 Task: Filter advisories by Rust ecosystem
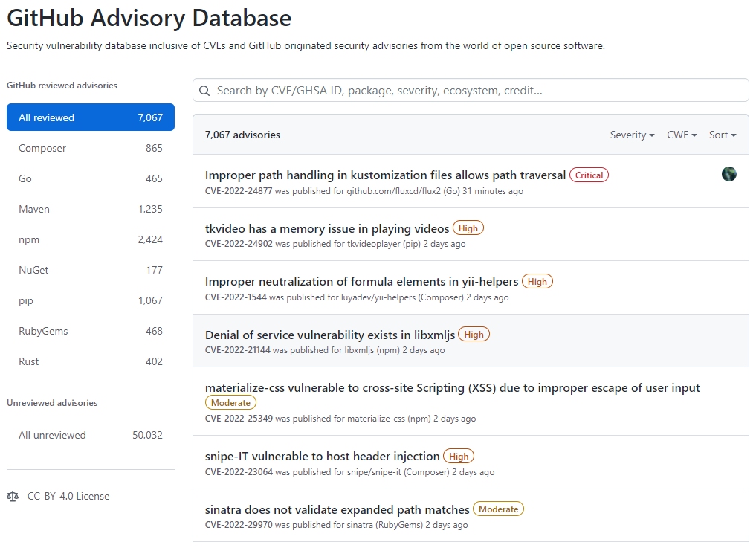tap(91, 361)
